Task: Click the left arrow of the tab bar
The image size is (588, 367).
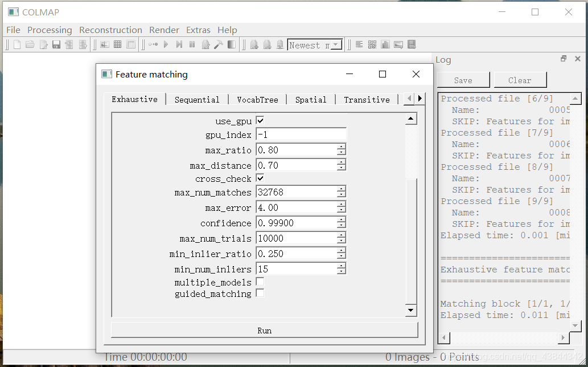Action: click(x=409, y=99)
